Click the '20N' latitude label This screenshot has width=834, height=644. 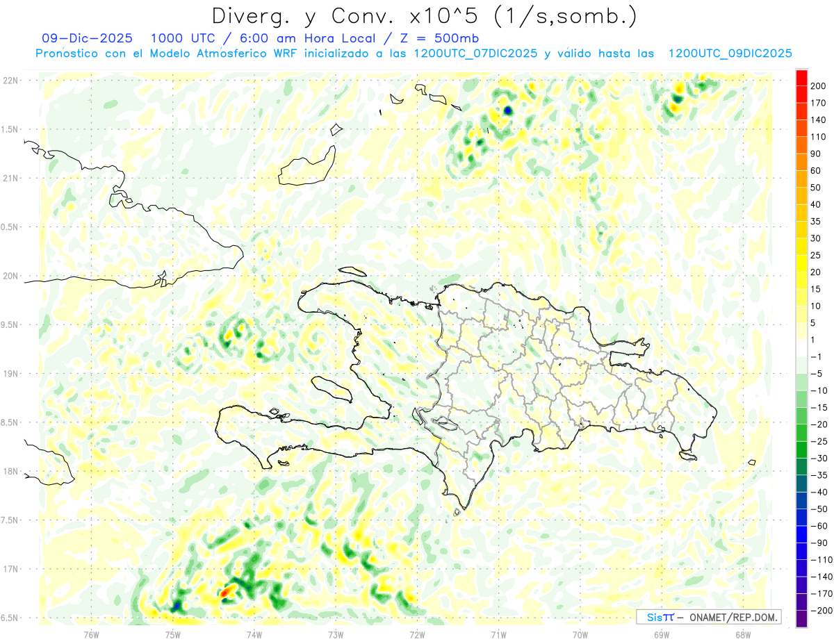pos(10,276)
